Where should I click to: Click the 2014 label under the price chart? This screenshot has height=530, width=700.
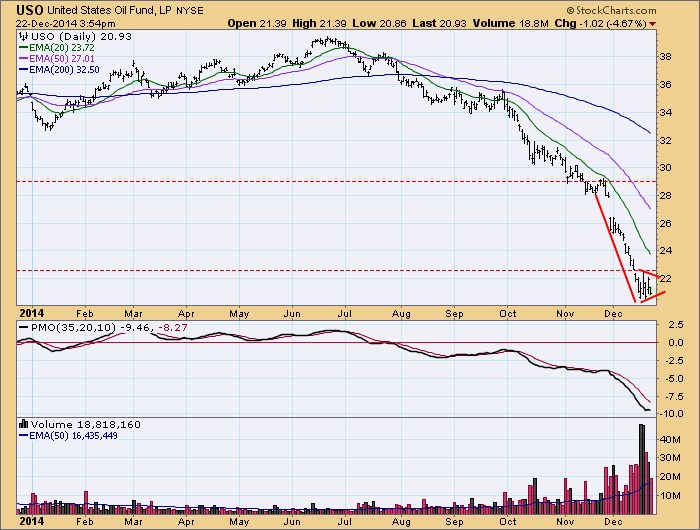click(32, 313)
